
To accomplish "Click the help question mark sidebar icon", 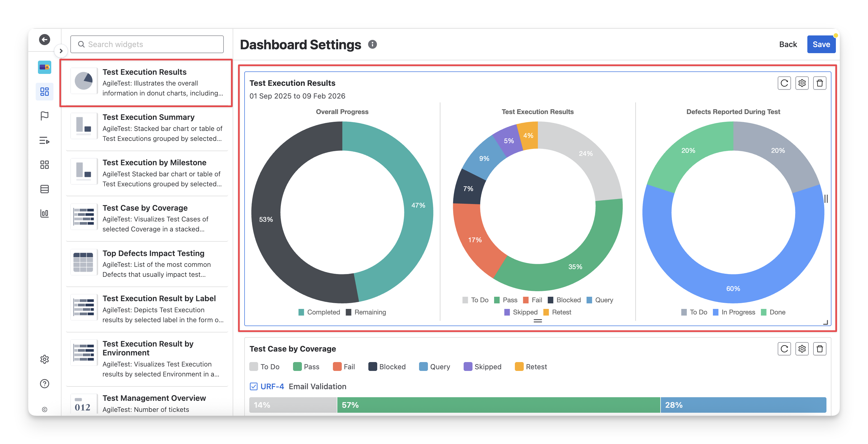I will point(45,384).
